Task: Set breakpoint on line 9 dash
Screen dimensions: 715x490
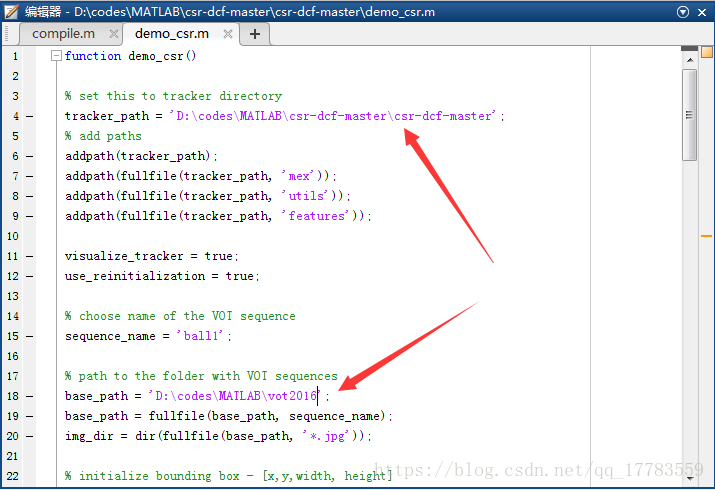Action: (x=29, y=217)
